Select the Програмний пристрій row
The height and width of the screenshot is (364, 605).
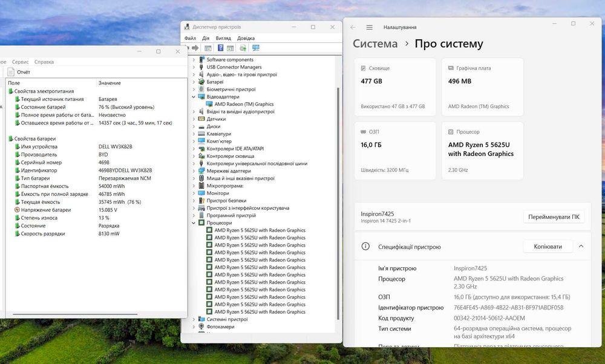(x=231, y=215)
